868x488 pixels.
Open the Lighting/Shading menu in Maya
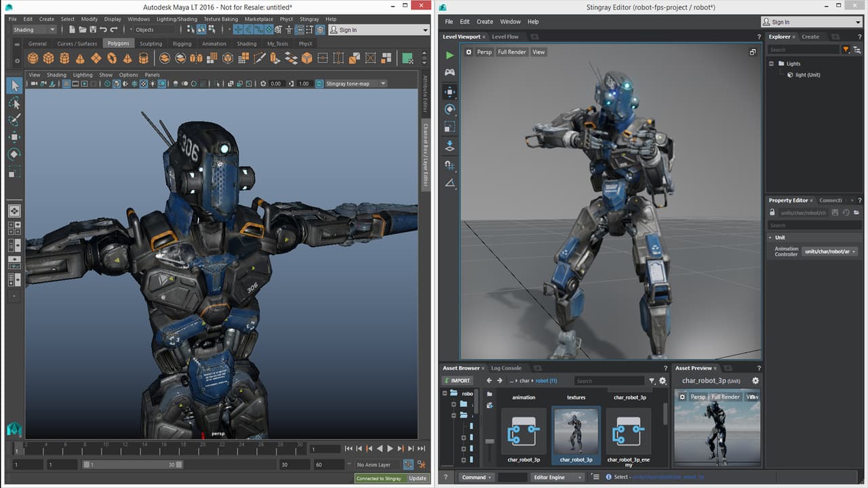click(177, 19)
